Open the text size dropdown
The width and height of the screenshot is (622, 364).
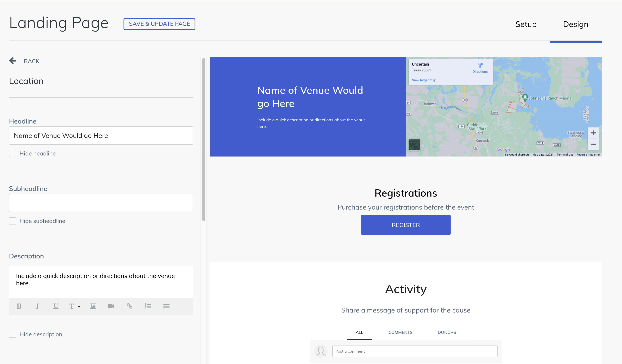pos(75,306)
